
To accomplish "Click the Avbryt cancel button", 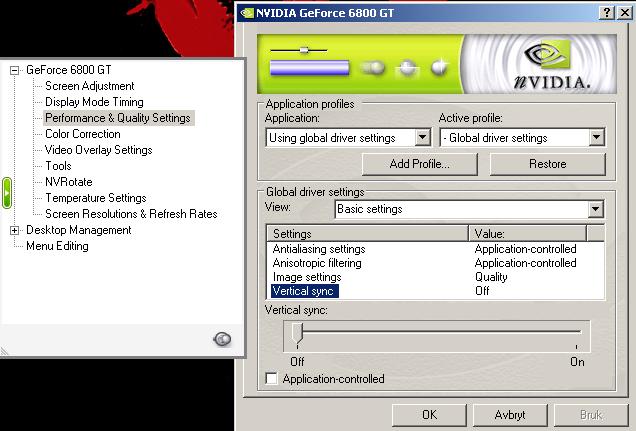I will (x=510, y=415).
